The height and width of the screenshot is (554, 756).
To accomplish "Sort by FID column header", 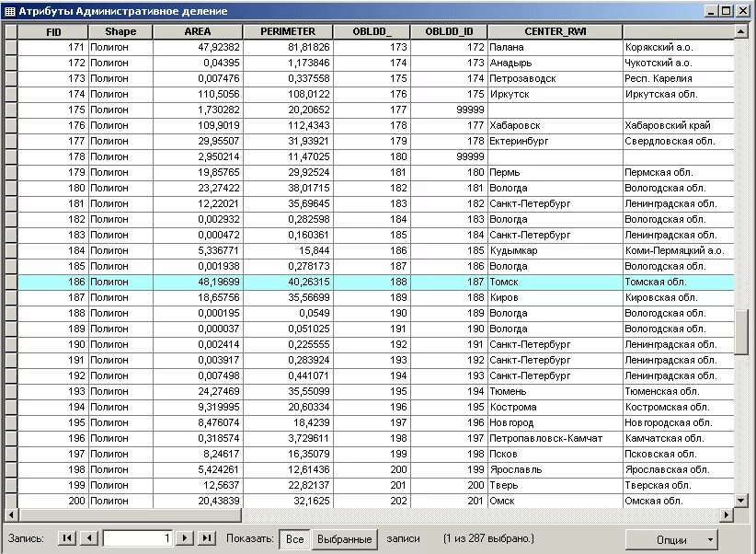I will (x=53, y=32).
